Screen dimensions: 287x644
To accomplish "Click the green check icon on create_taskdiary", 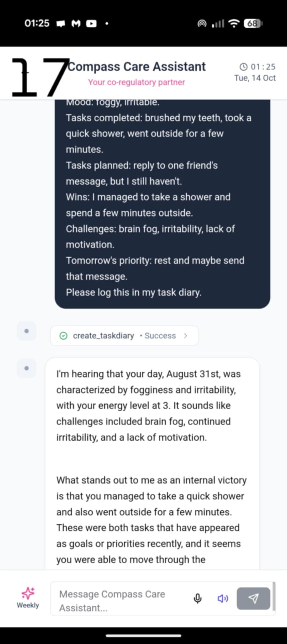I will [63, 336].
